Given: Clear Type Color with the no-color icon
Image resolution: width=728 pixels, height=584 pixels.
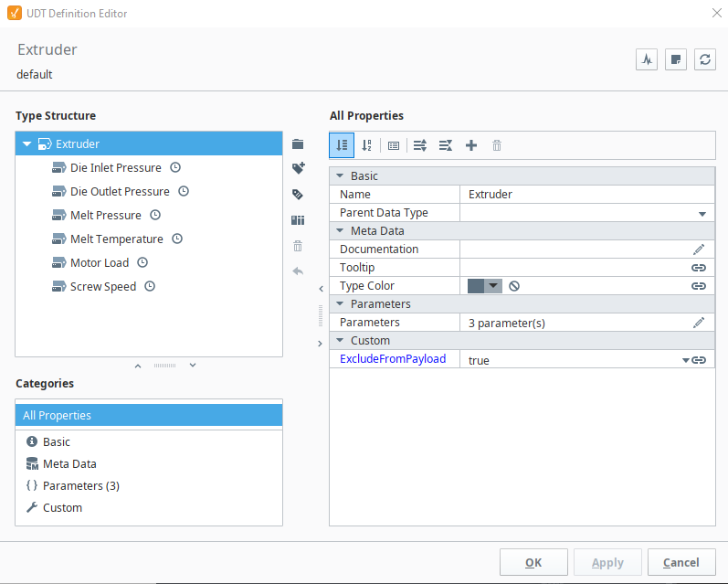Looking at the screenshot, I should (514, 286).
